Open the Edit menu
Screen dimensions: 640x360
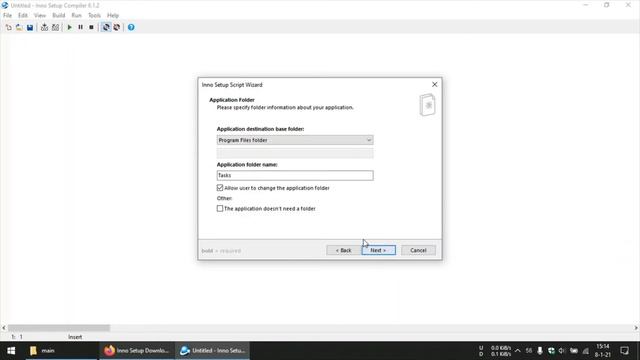(x=23, y=16)
